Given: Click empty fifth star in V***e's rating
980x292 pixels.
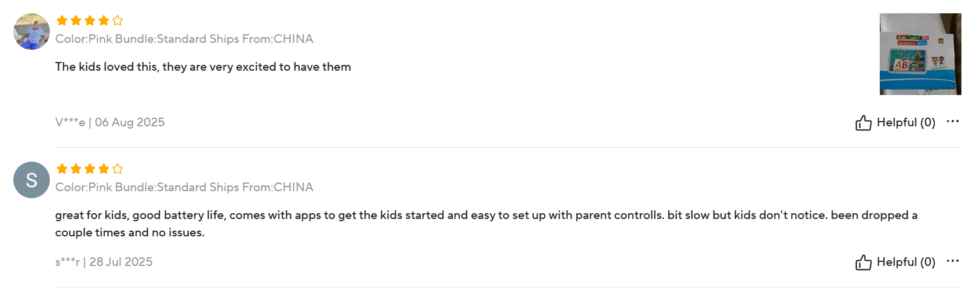Looking at the screenshot, I should pyautogui.click(x=118, y=20).
